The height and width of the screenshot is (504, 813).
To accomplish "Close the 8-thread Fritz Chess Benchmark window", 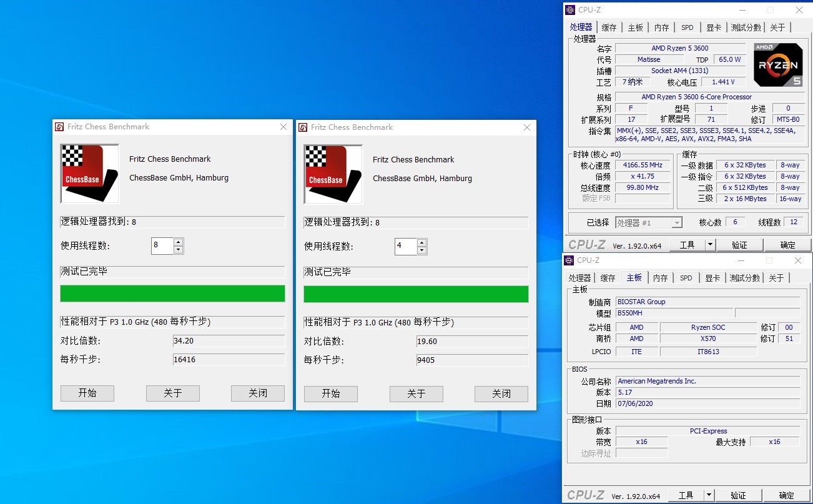I will tap(283, 127).
